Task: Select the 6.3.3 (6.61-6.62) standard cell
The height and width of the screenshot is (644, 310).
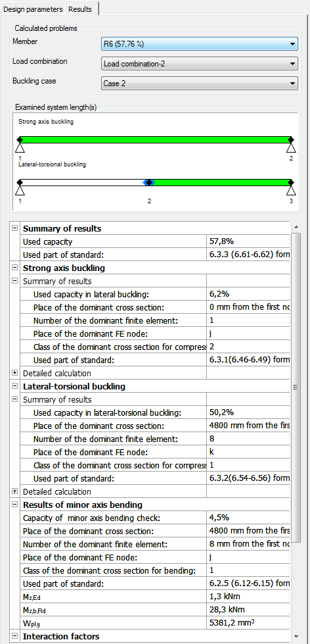Action: 248,255
